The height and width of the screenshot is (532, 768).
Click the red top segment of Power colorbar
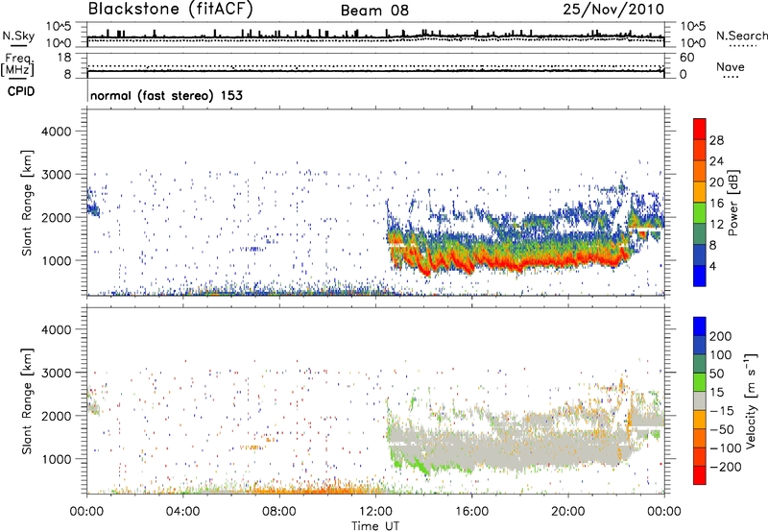(700, 130)
